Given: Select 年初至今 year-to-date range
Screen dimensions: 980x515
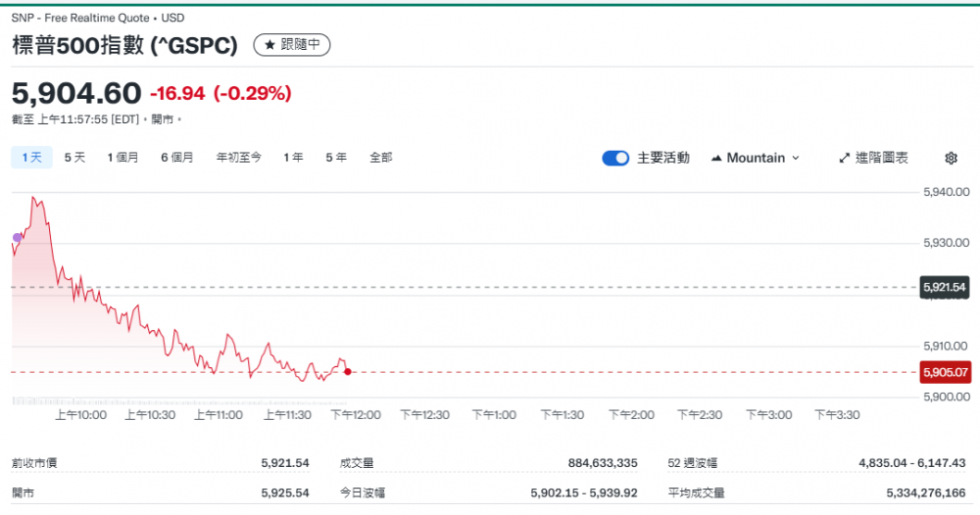Looking at the screenshot, I should click(x=239, y=157).
